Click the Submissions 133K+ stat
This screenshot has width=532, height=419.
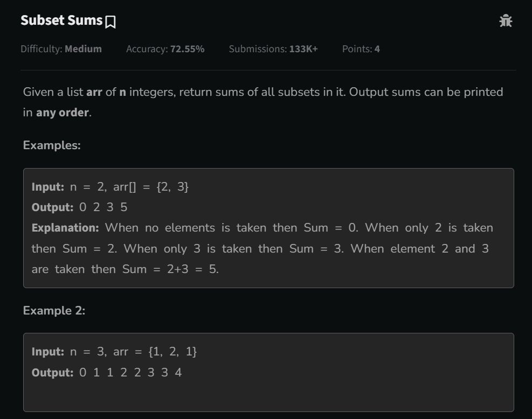pos(273,49)
